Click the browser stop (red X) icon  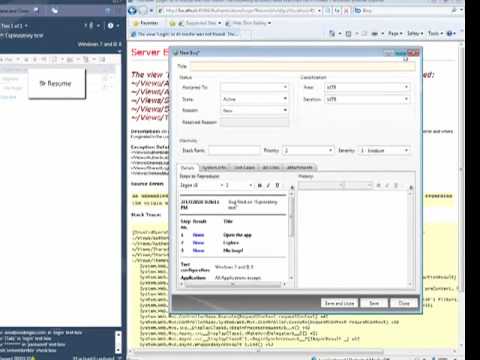point(346,11)
